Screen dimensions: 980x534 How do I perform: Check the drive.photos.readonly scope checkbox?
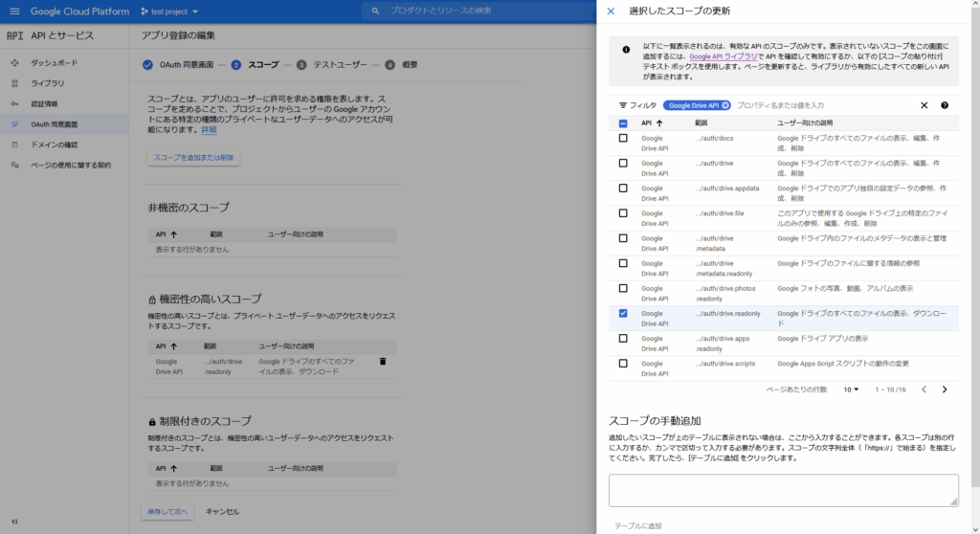click(623, 288)
